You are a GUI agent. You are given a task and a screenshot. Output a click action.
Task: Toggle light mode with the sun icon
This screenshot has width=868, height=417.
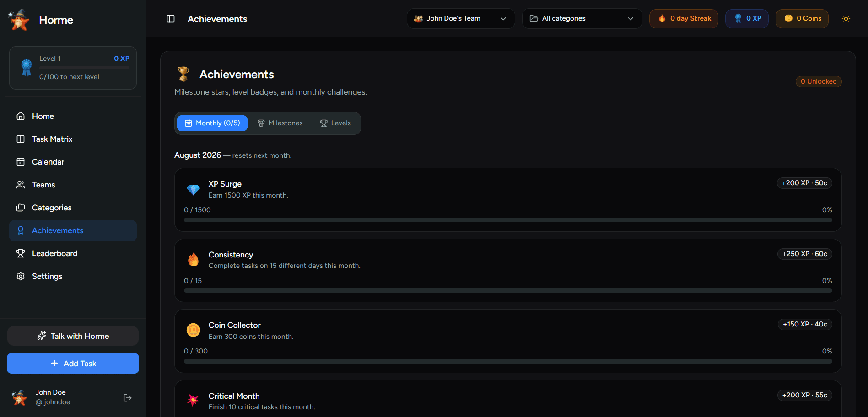[846, 19]
